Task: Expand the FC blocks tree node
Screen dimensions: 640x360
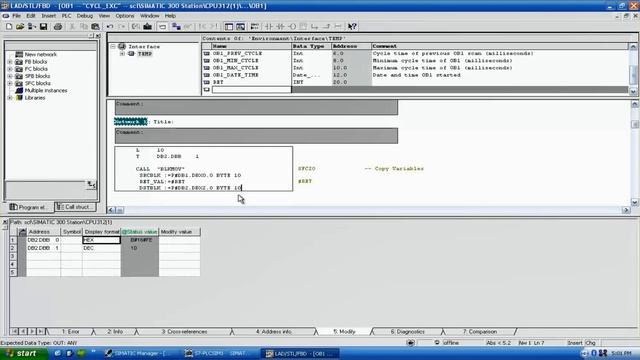Action: pos(10,69)
